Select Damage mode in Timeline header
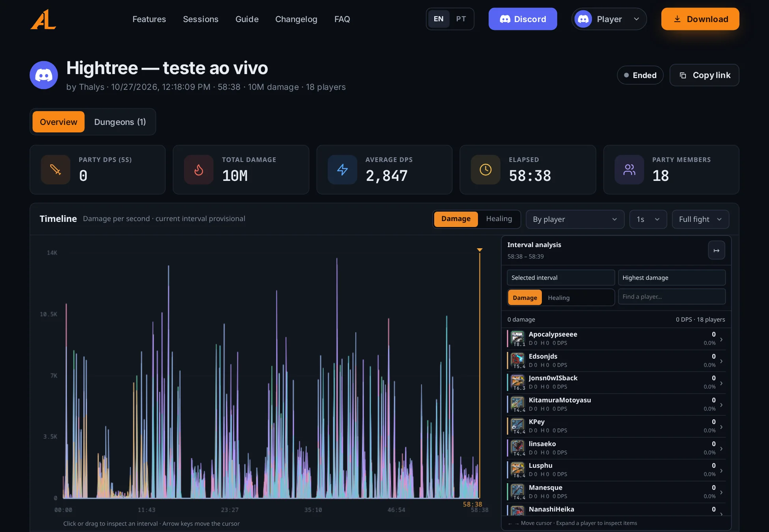This screenshot has height=532, width=769. pyautogui.click(x=456, y=219)
